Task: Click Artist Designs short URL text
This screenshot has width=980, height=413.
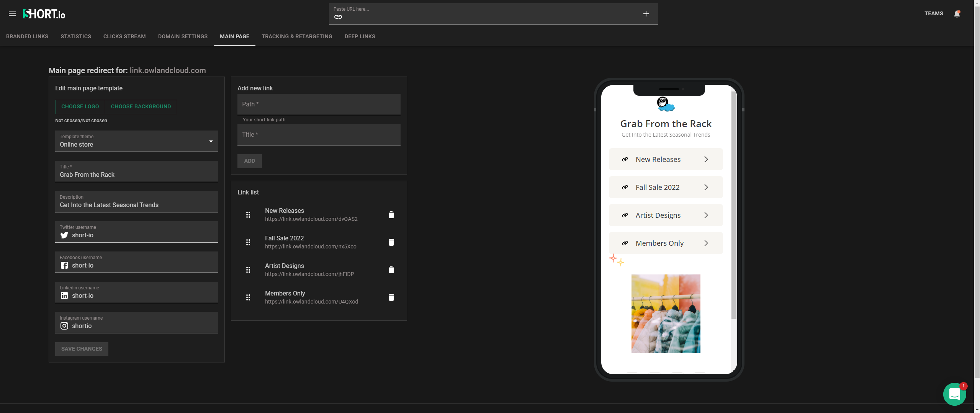Action: [x=309, y=274]
